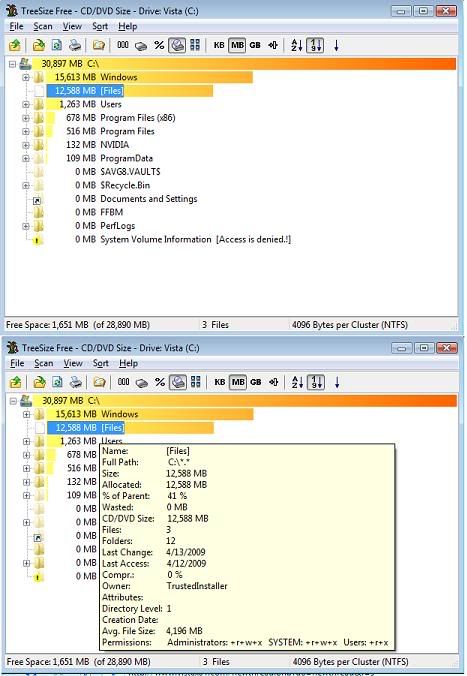Select the percent view icon in upper toolbar

tap(159, 45)
